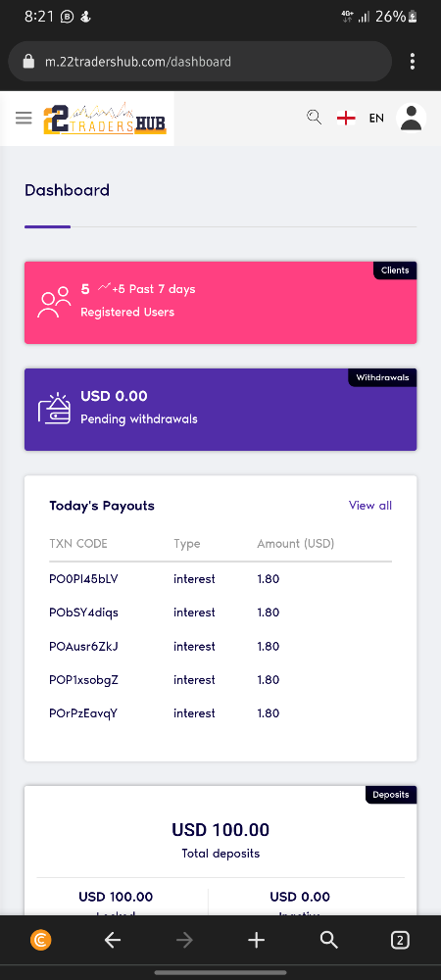Open the site search magnifier icon
Screen dimensions: 441x980
tap(315, 118)
